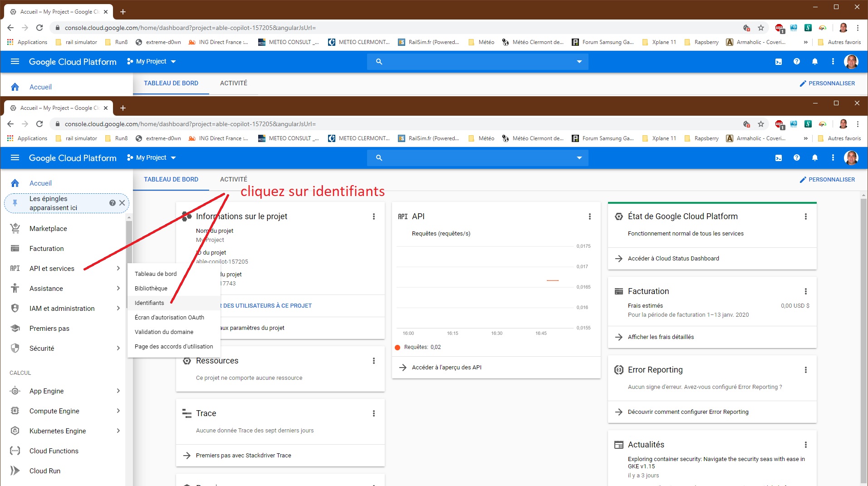Open the Error Reporting card options menu
Image resolution: width=868 pixels, height=486 pixels.
(806, 370)
